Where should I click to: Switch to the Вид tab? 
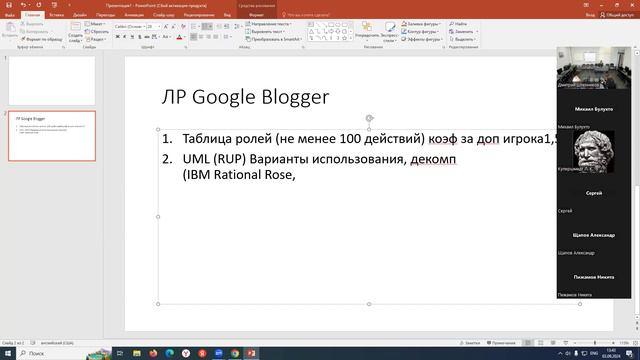click(x=227, y=15)
